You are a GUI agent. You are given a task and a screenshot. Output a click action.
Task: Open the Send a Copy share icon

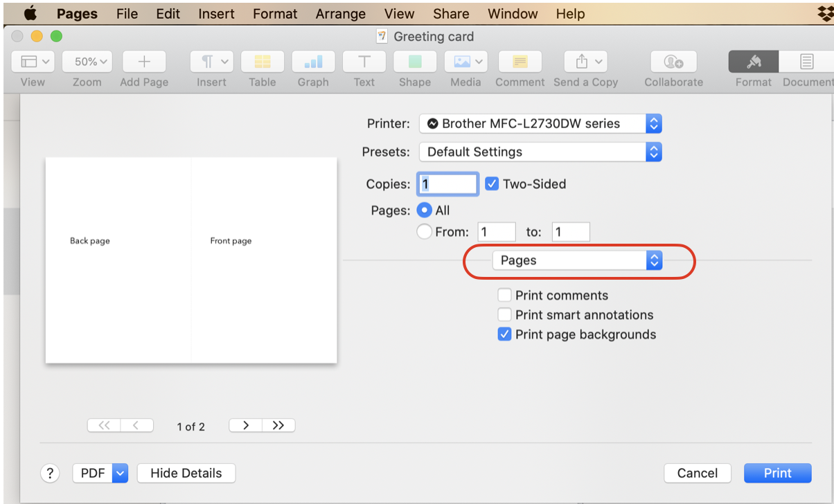pos(585,62)
